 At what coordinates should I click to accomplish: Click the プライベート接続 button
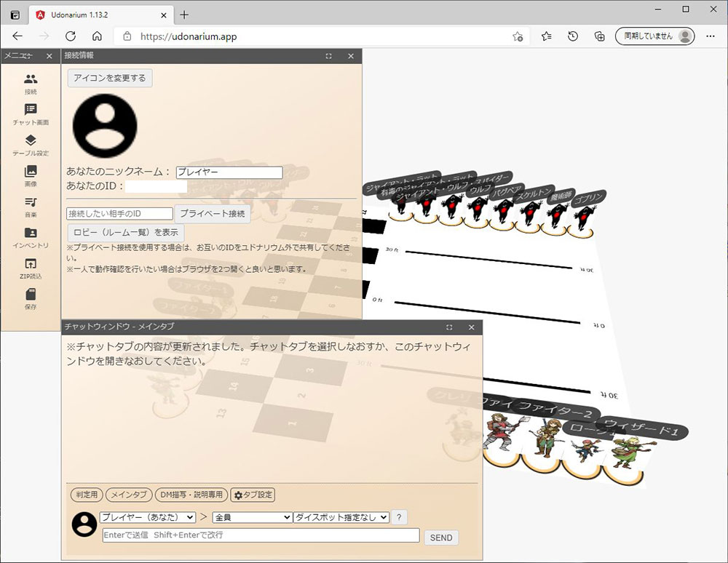[213, 214]
